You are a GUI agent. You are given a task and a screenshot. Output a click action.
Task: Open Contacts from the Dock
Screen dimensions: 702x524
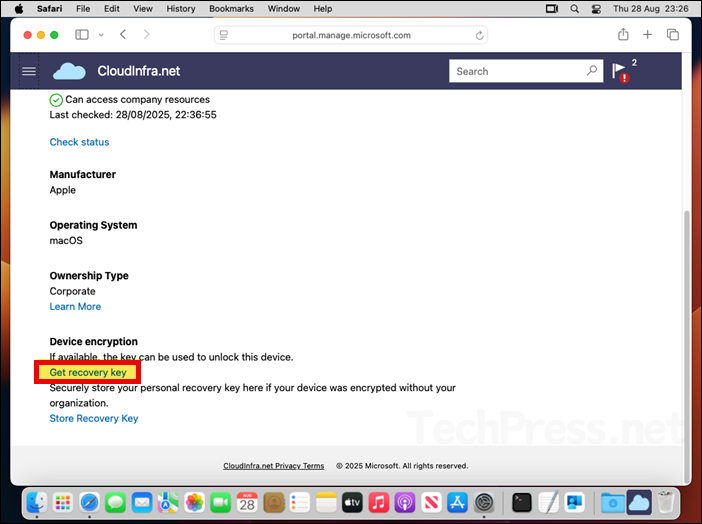point(274,503)
